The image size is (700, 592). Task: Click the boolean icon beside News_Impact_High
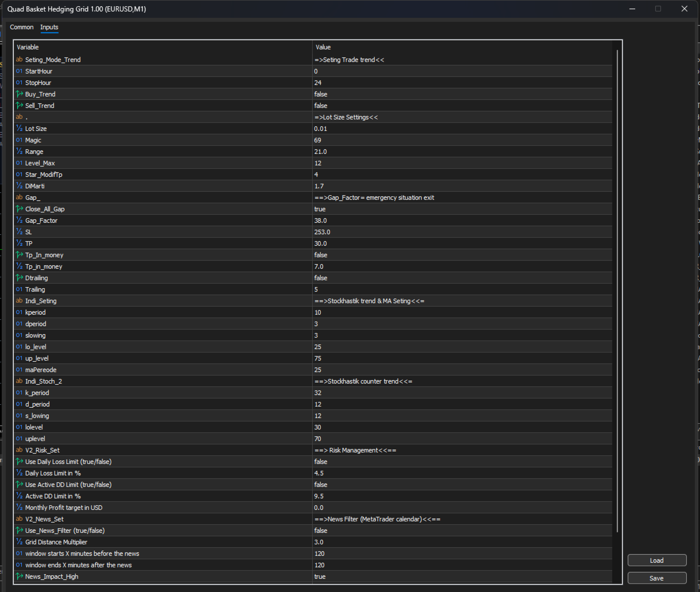tap(20, 576)
